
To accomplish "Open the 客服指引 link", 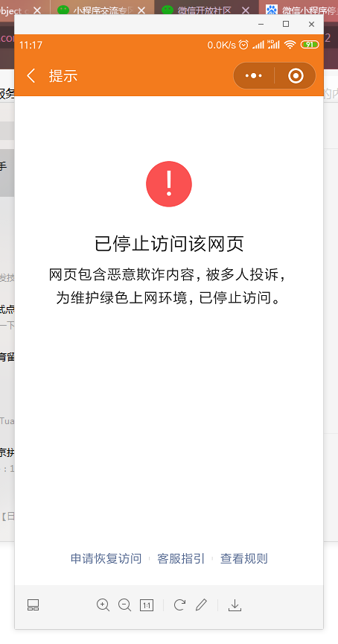I will pos(181,558).
